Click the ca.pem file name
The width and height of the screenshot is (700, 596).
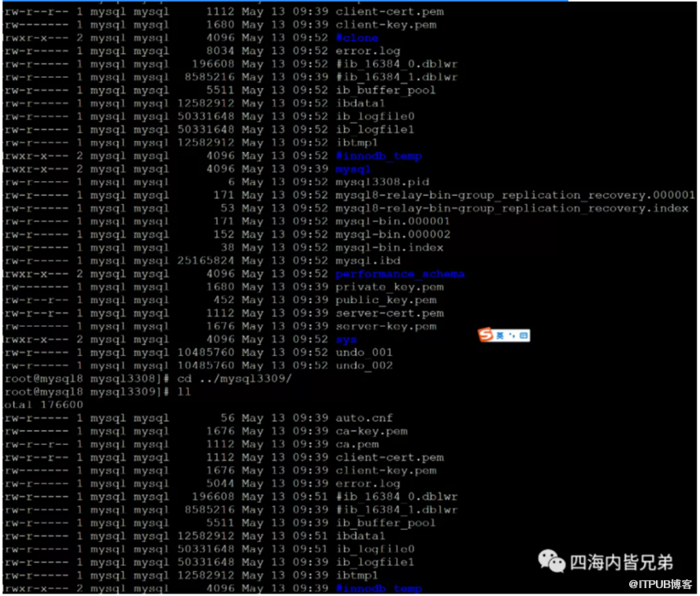click(357, 445)
